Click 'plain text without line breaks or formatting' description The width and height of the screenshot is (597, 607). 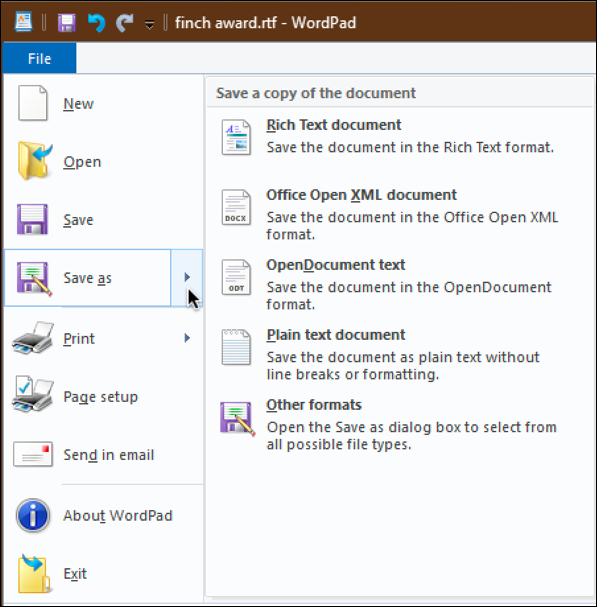[403, 366]
